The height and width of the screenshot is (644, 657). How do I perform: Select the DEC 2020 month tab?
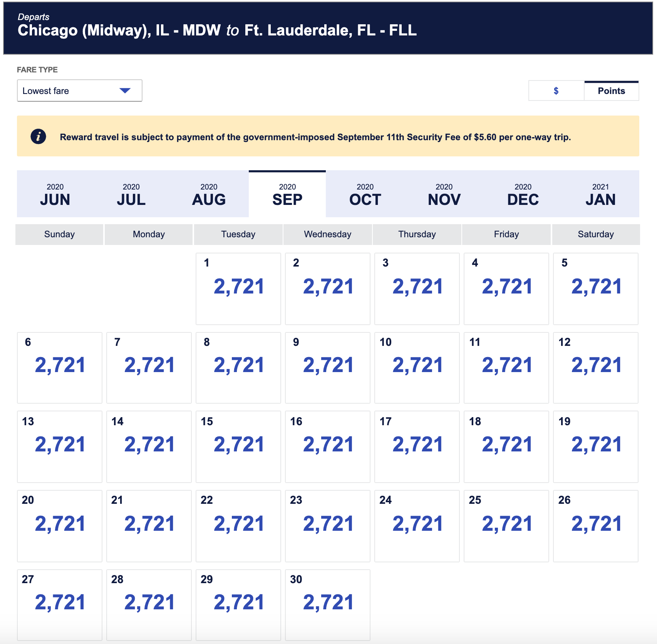click(523, 194)
